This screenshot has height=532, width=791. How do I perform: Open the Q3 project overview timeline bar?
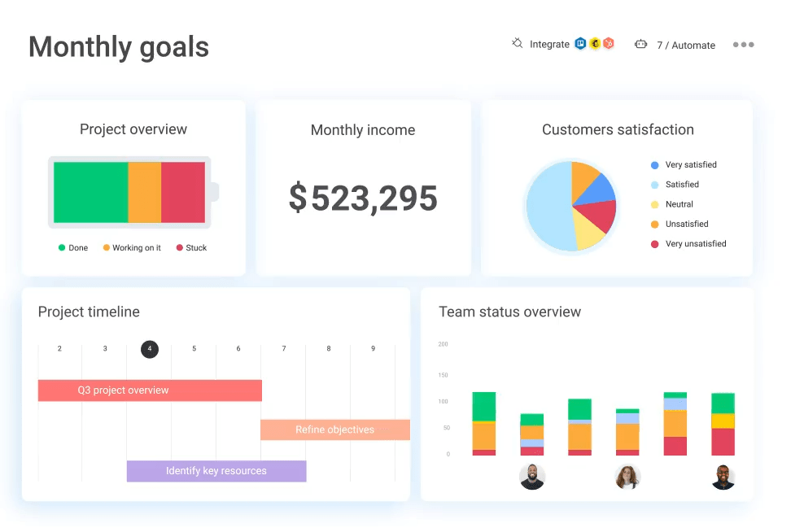(x=150, y=390)
